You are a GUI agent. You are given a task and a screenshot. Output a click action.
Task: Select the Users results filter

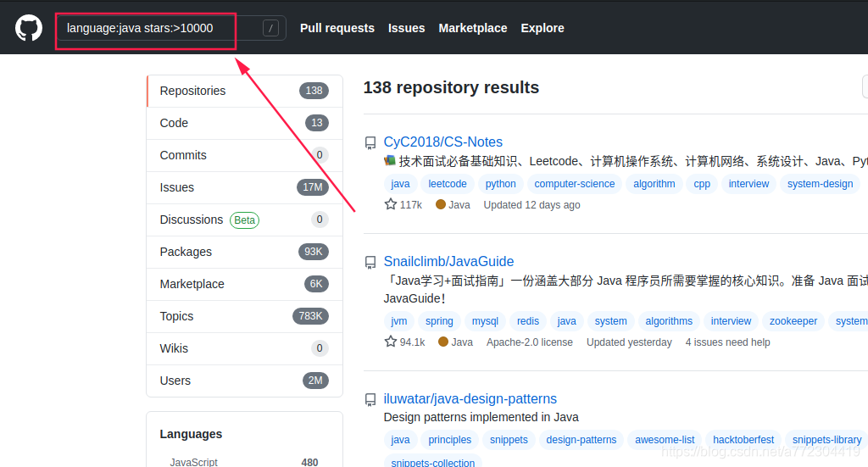[245, 381]
